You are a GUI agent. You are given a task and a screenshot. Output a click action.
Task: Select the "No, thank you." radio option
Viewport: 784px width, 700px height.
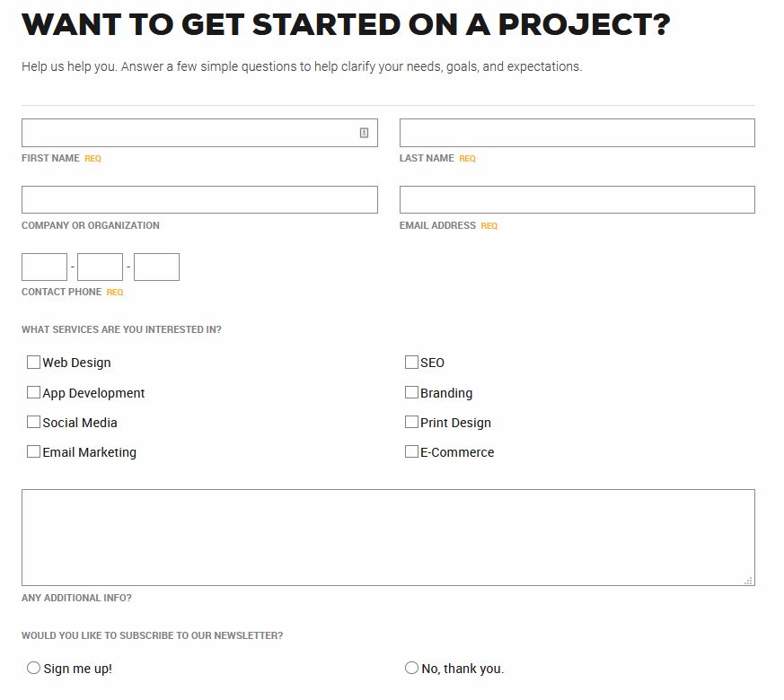411,668
